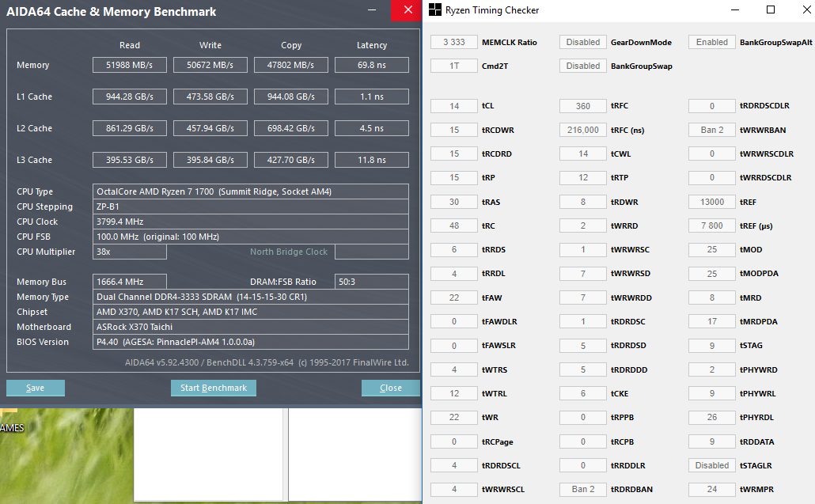Click the Memory Copy value 47802 MB/s
This screenshot has width=815, height=504.
(291, 65)
